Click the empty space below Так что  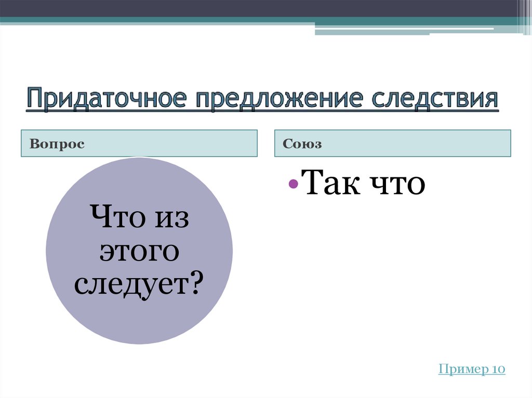click(390, 259)
